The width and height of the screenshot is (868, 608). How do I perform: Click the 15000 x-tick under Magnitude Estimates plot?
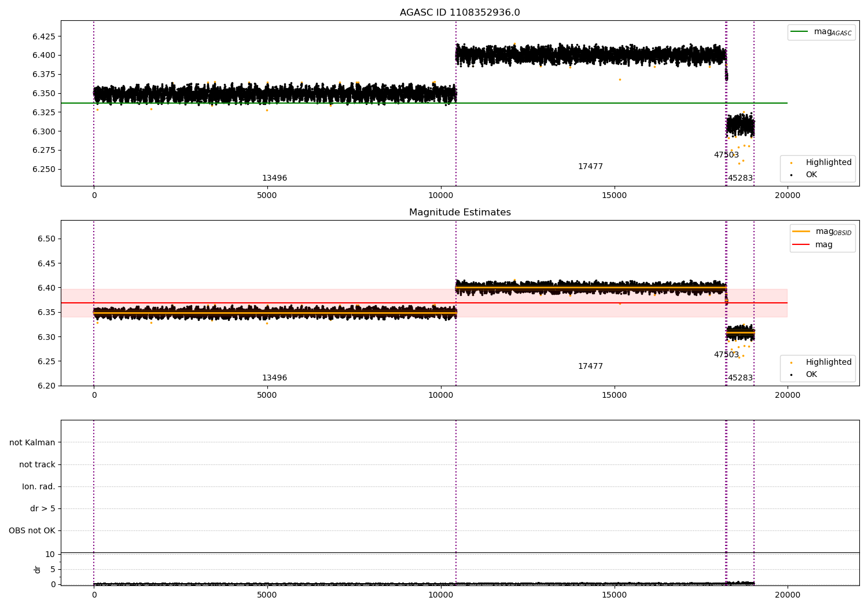614,395
